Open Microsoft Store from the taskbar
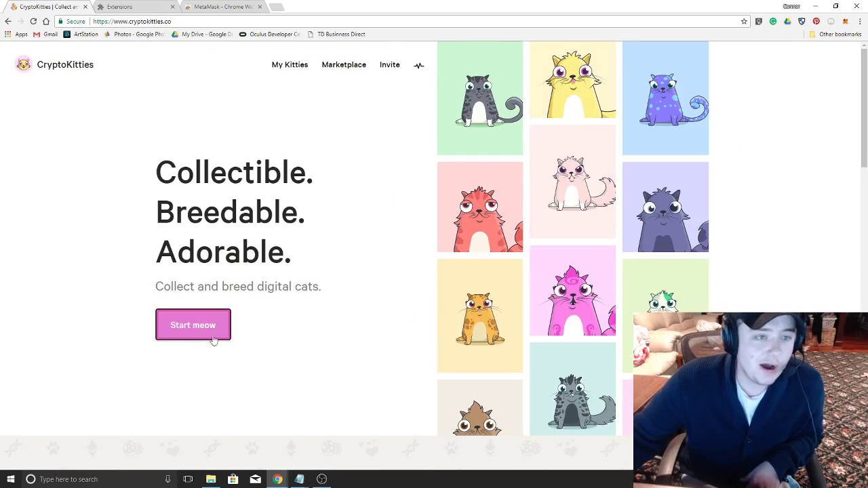868x488 pixels. click(233, 479)
